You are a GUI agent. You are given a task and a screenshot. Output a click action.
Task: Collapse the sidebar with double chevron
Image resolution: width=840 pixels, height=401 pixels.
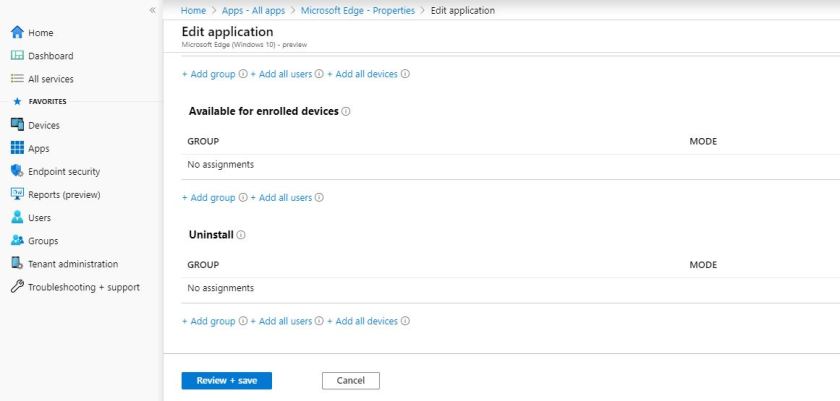[152, 10]
